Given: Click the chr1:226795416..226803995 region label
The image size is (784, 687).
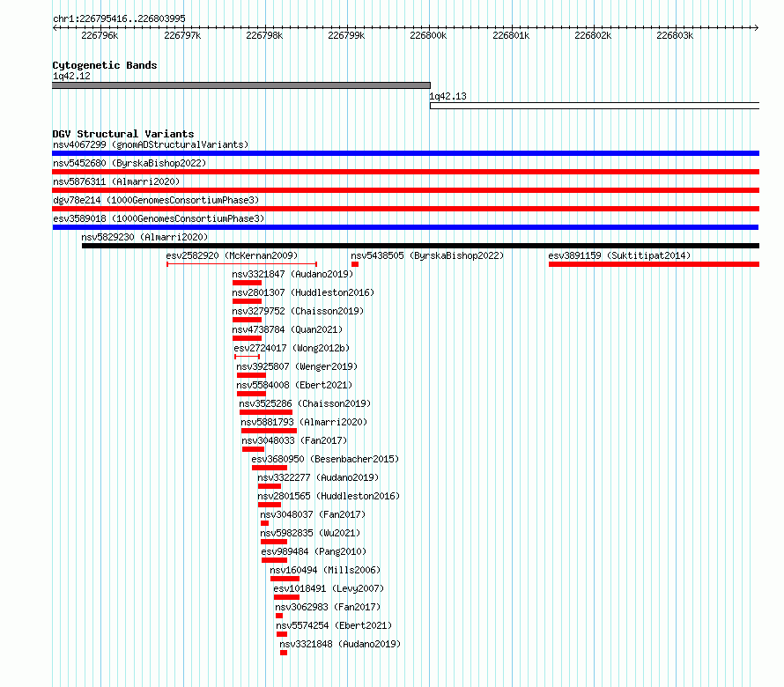Looking at the screenshot, I should click(x=120, y=18).
